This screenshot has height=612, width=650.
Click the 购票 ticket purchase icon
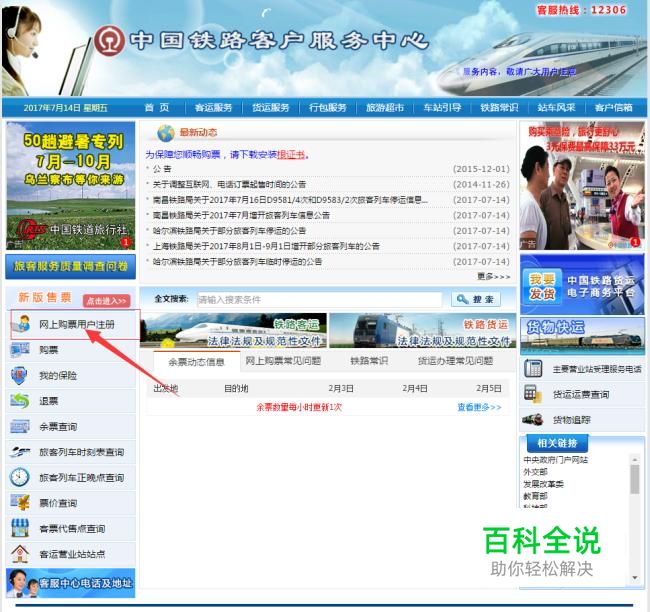point(20,350)
